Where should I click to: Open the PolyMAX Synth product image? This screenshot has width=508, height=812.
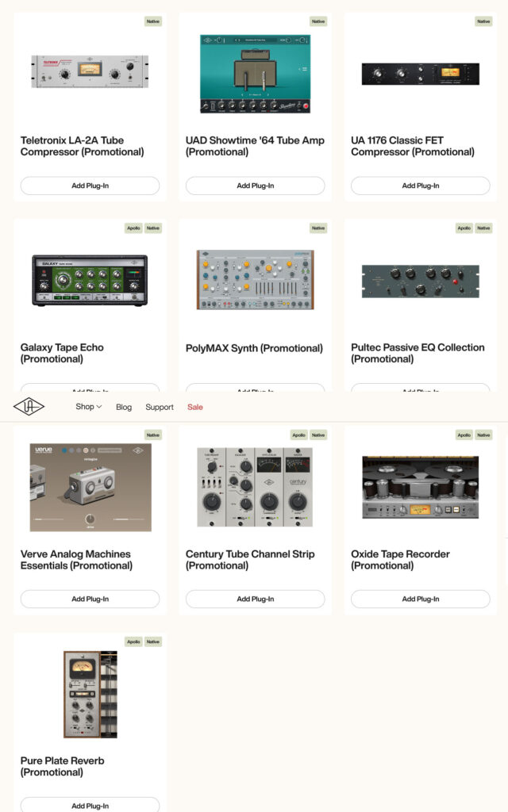[x=256, y=280]
